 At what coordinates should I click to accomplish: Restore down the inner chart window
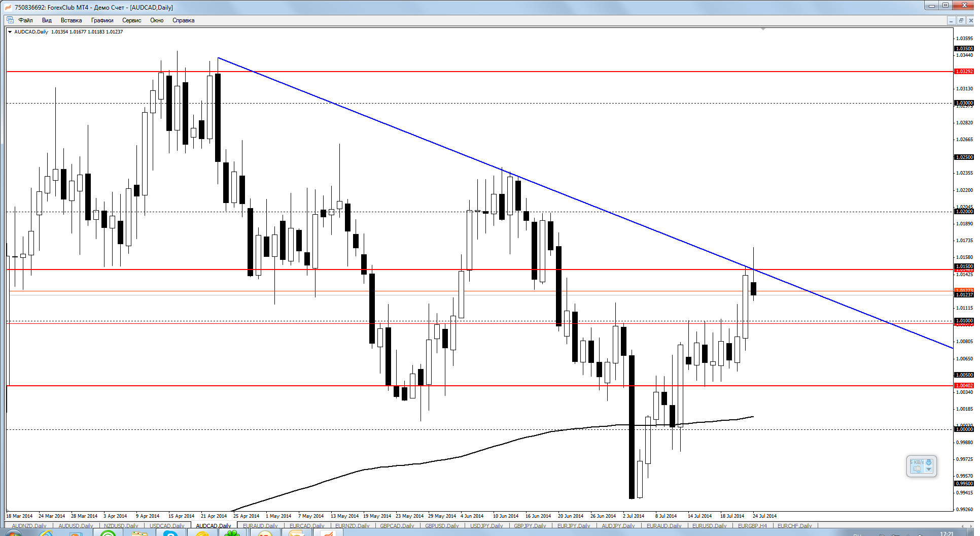961,20
